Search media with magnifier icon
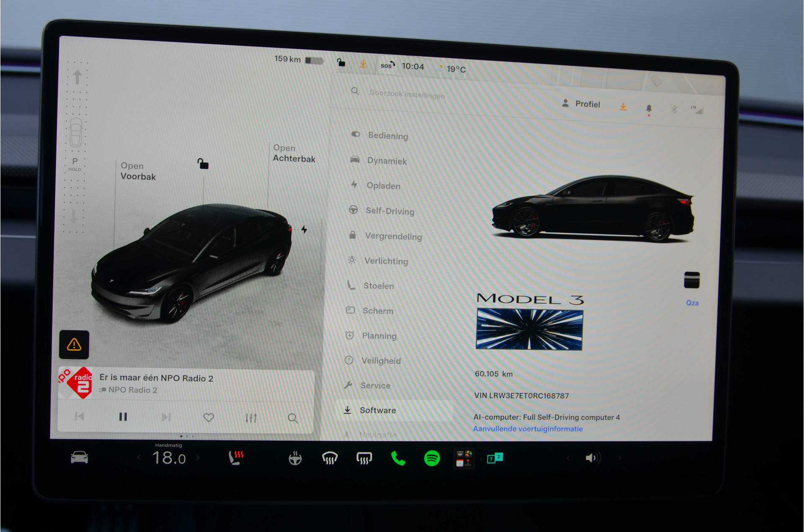 point(293,418)
